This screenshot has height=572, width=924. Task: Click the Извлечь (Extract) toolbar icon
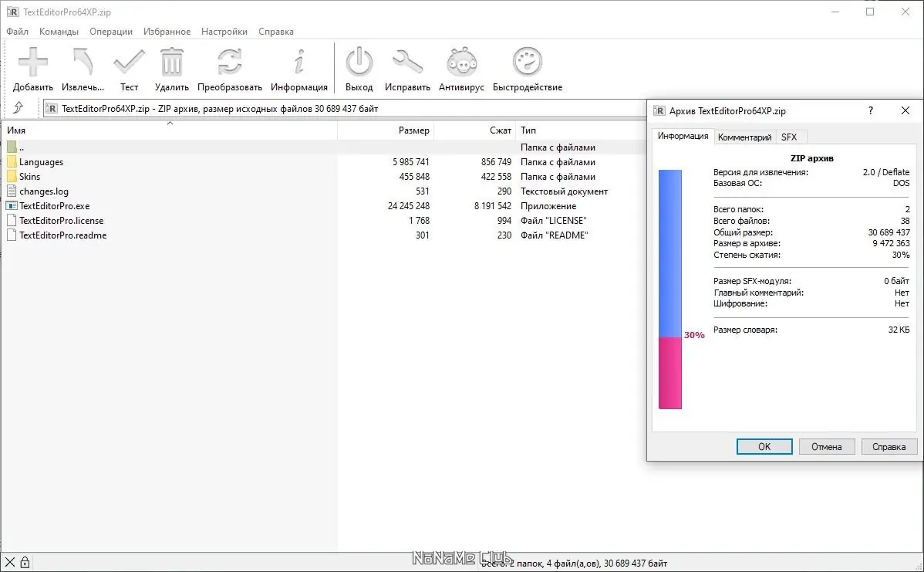pyautogui.click(x=83, y=62)
